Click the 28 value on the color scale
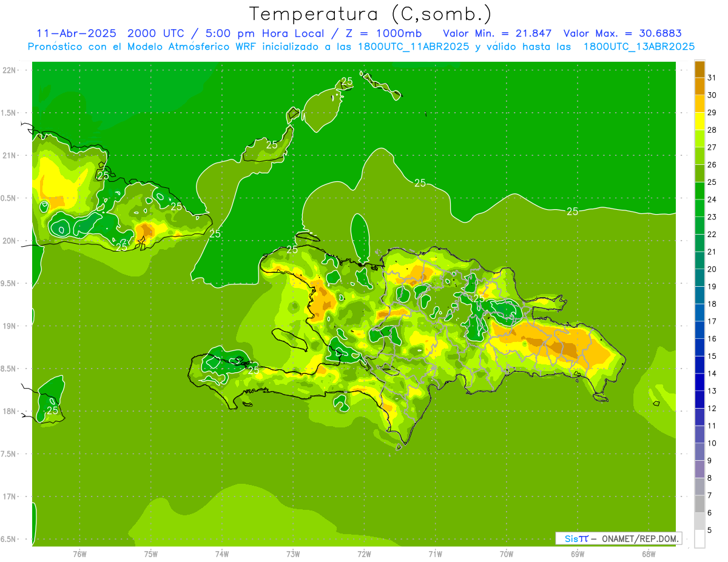Image resolution: width=728 pixels, height=562 pixels. (x=712, y=130)
